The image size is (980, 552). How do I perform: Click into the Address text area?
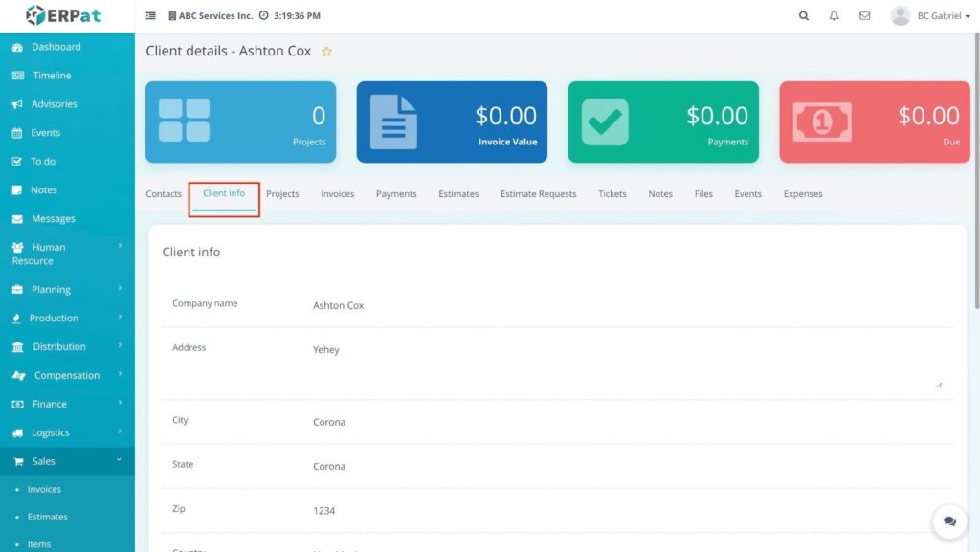(x=627, y=365)
